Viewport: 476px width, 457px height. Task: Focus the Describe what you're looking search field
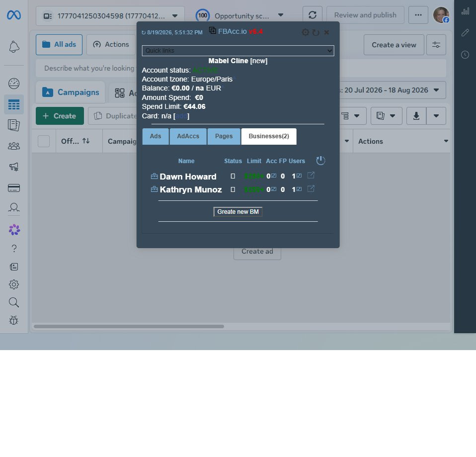click(241, 68)
